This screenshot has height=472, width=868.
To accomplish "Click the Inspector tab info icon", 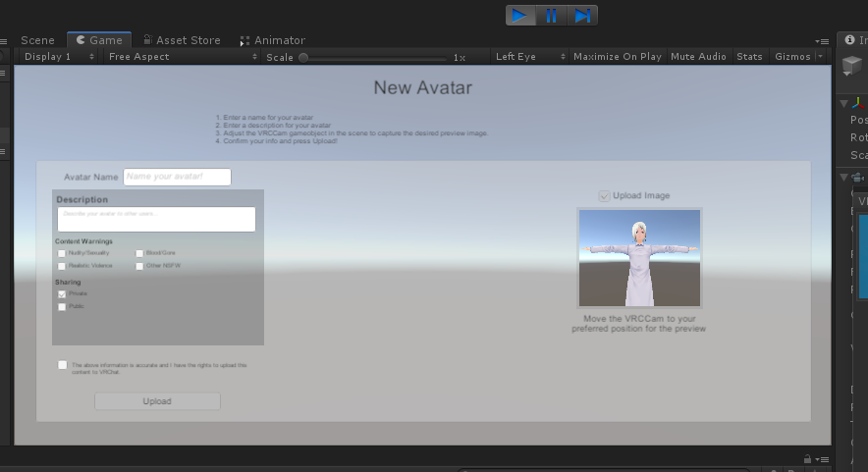I will [x=849, y=40].
